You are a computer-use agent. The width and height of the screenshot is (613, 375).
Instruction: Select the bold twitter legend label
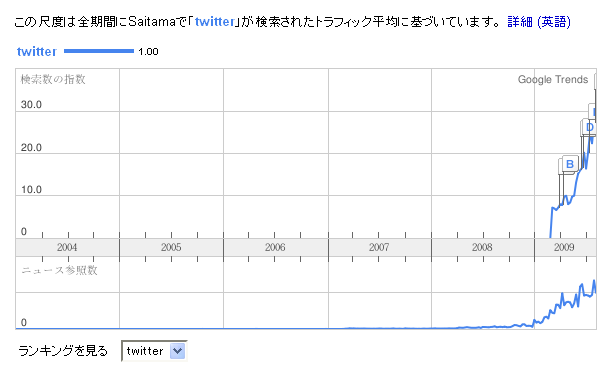click(37, 52)
